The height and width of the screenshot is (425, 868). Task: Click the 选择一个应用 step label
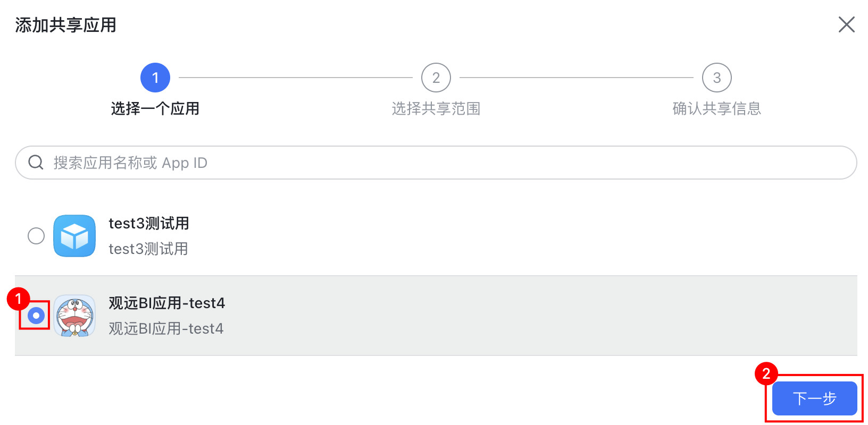155,108
